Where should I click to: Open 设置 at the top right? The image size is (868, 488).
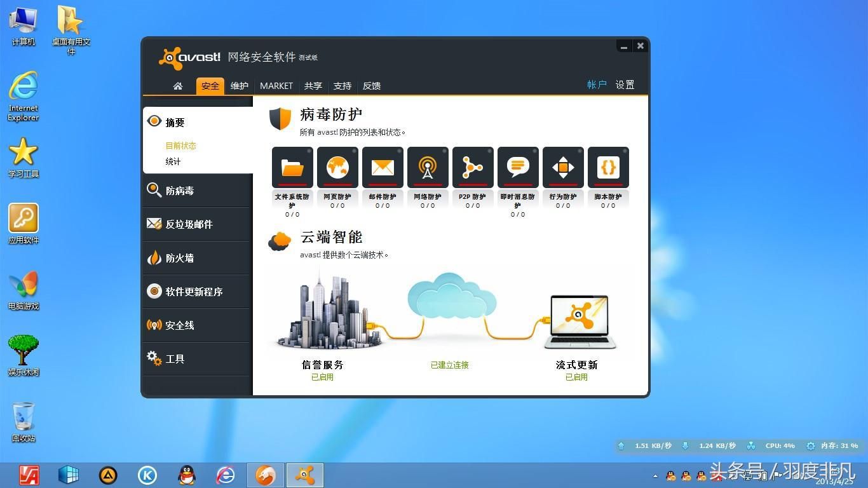625,84
